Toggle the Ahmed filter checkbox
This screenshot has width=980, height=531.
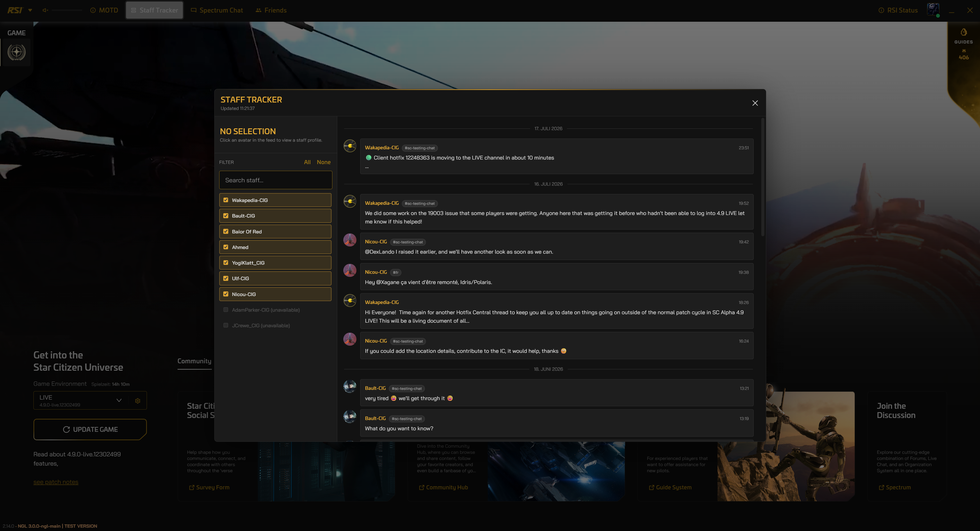226,247
